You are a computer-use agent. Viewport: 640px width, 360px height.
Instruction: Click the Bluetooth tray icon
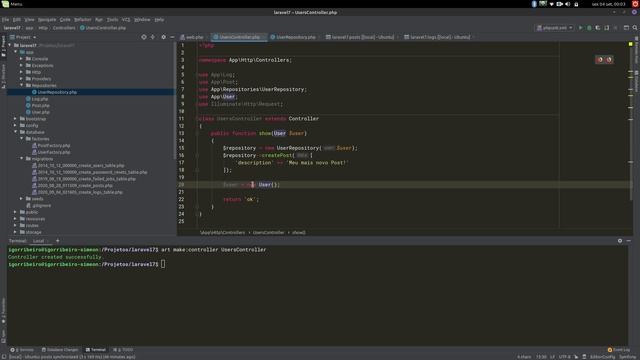pos(534,4)
